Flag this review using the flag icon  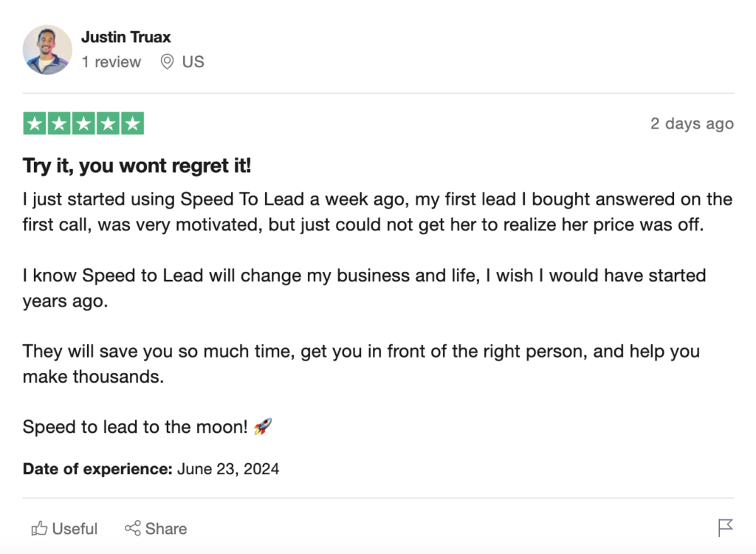click(725, 527)
